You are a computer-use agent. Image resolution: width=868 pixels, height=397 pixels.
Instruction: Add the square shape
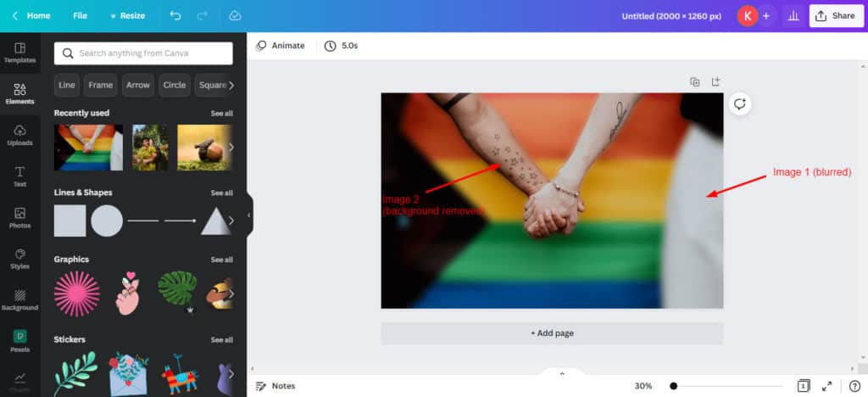coord(70,221)
